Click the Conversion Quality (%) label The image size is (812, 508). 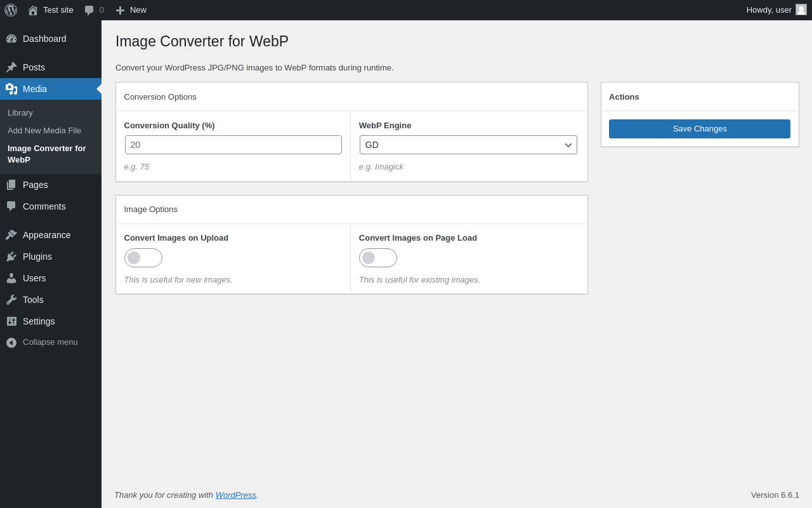[169, 125]
